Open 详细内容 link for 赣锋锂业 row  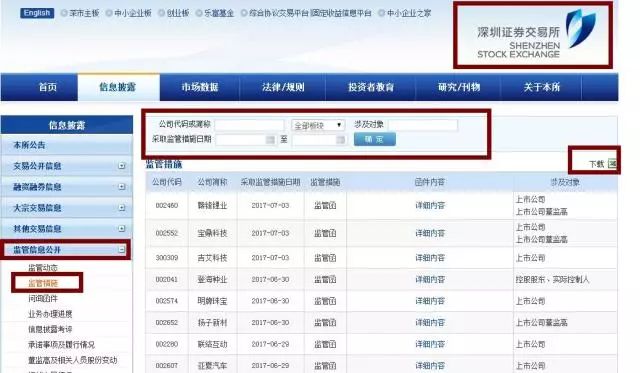click(x=430, y=205)
